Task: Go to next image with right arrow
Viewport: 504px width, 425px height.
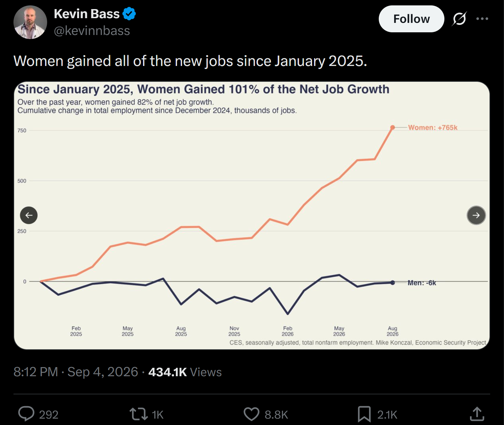Action: click(476, 215)
